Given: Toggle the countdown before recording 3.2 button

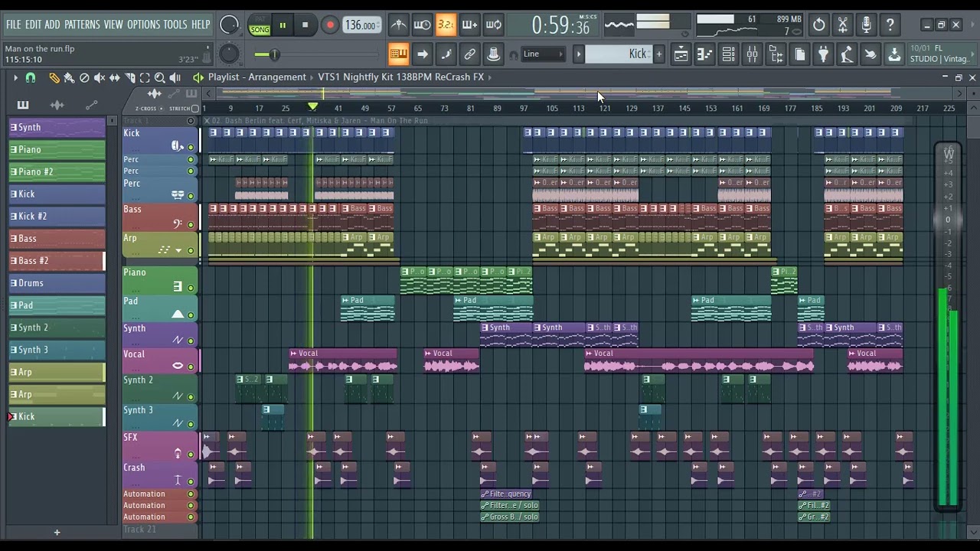Looking at the screenshot, I should tap(446, 25).
